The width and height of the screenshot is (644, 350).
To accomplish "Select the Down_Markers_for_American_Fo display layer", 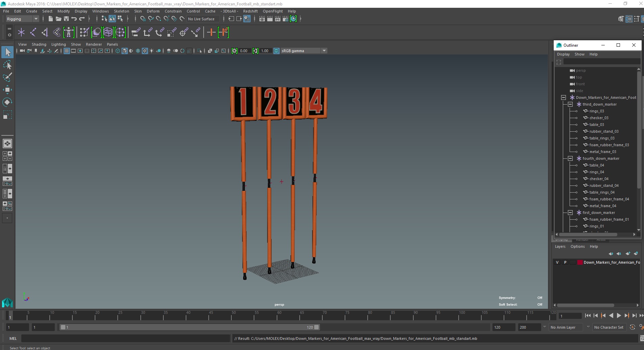I will coord(612,262).
